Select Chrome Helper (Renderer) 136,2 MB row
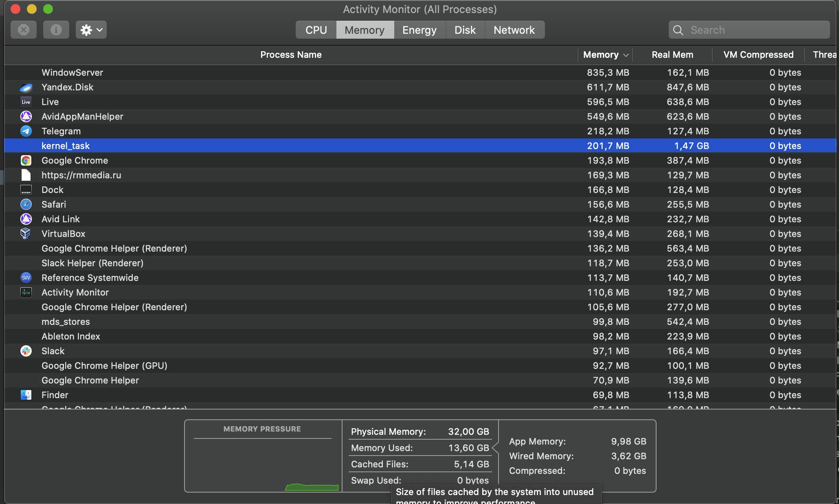Screen dimensions: 839x504 click(420, 248)
